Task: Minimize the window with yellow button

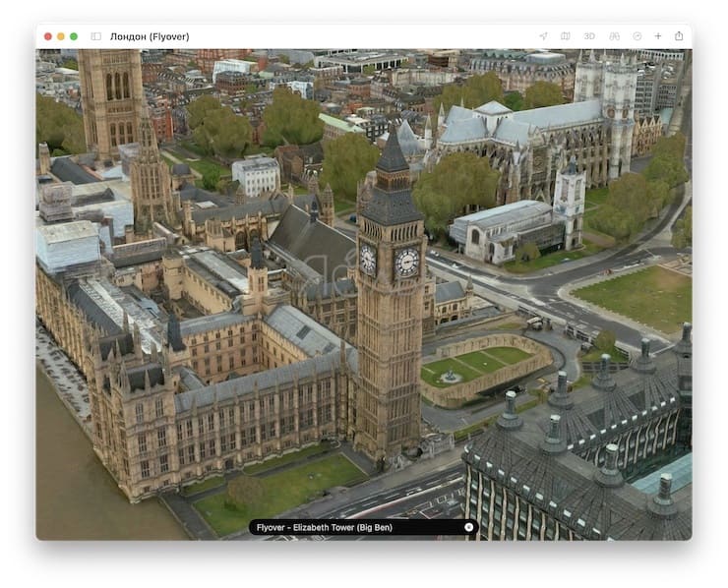Action: 61,36
